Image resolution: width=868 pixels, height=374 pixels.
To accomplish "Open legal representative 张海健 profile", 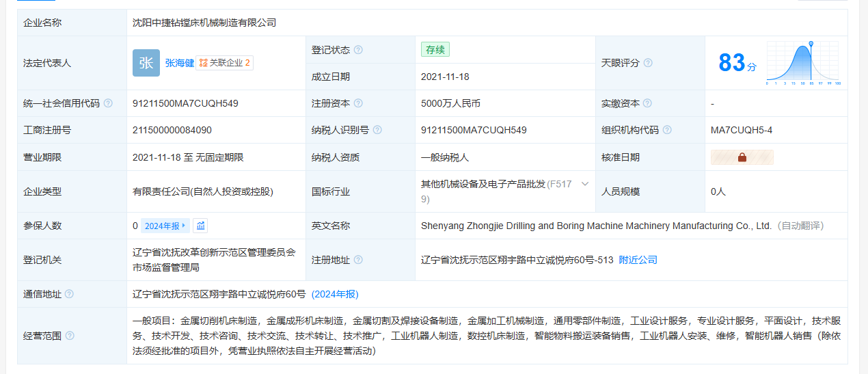I will coord(180,63).
